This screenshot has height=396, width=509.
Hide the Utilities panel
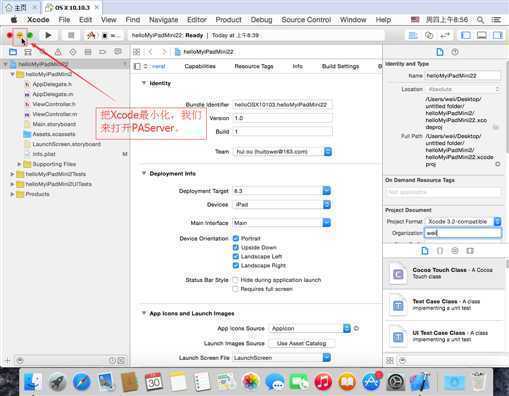coord(498,35)
